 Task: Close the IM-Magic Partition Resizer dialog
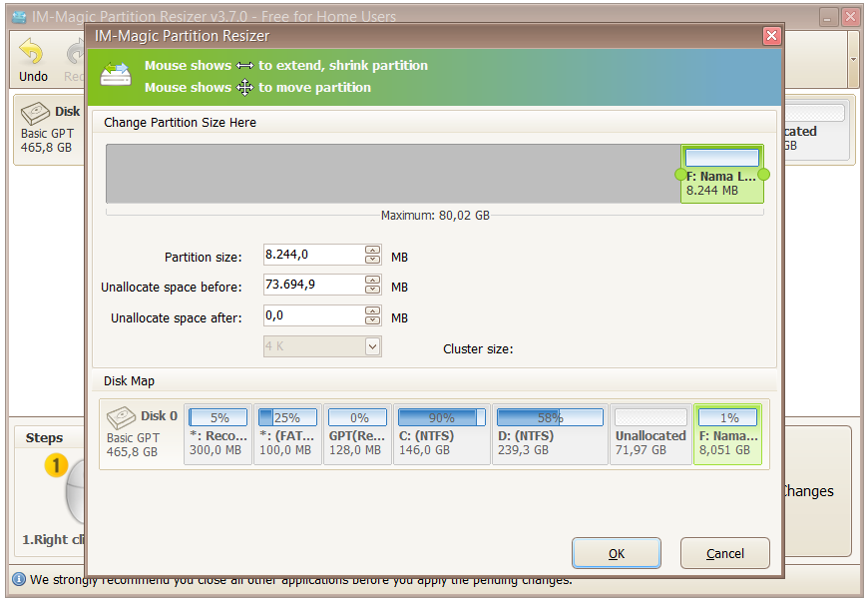(771, 36)
